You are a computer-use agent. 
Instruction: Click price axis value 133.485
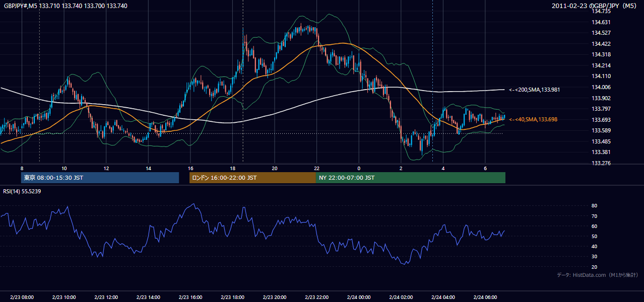(601, 141)
